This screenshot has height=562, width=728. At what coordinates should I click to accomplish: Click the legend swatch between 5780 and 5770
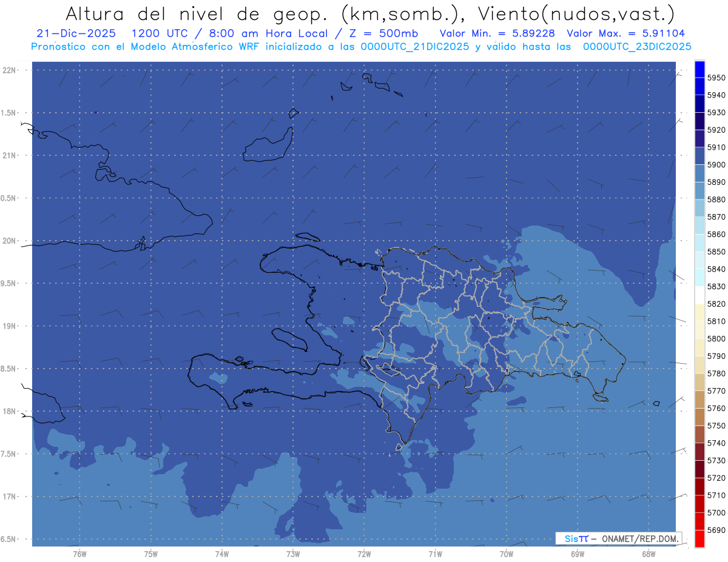pos(699,382)
